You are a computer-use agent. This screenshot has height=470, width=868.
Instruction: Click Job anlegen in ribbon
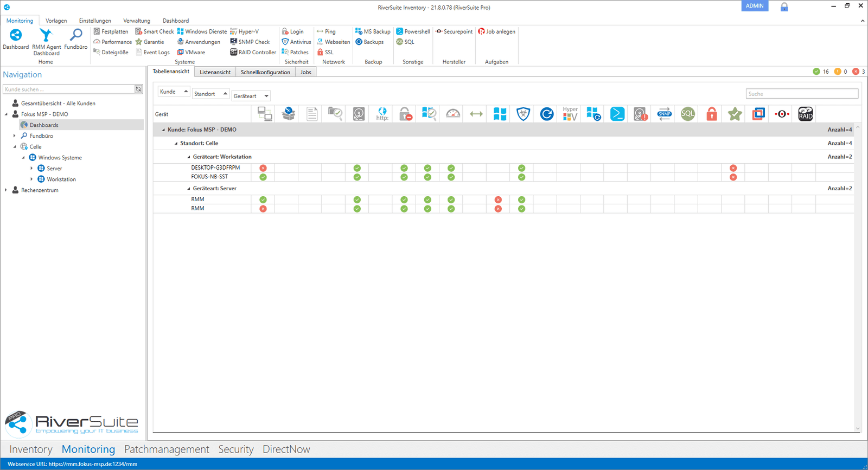[x=496, y=31]
